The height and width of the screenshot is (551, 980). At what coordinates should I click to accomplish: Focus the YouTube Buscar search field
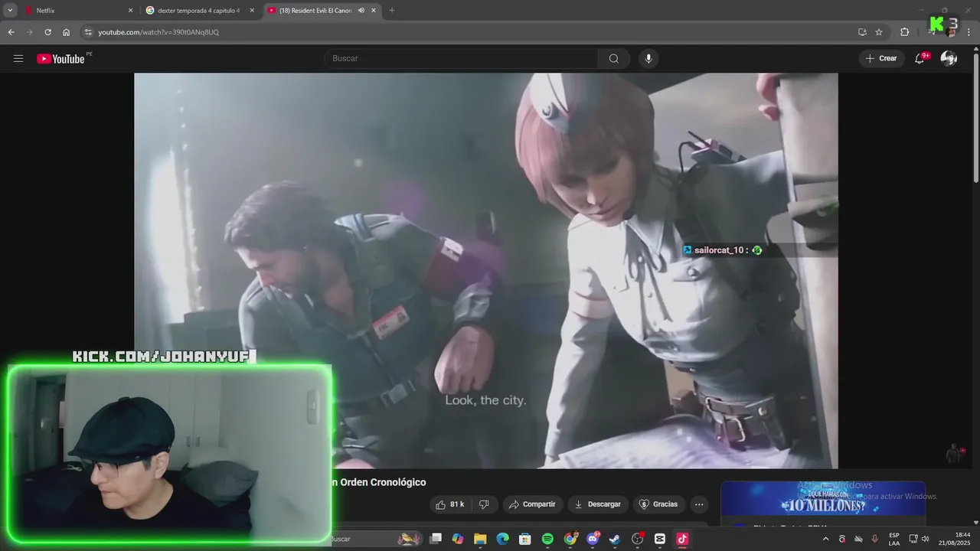tap(462, 59)
